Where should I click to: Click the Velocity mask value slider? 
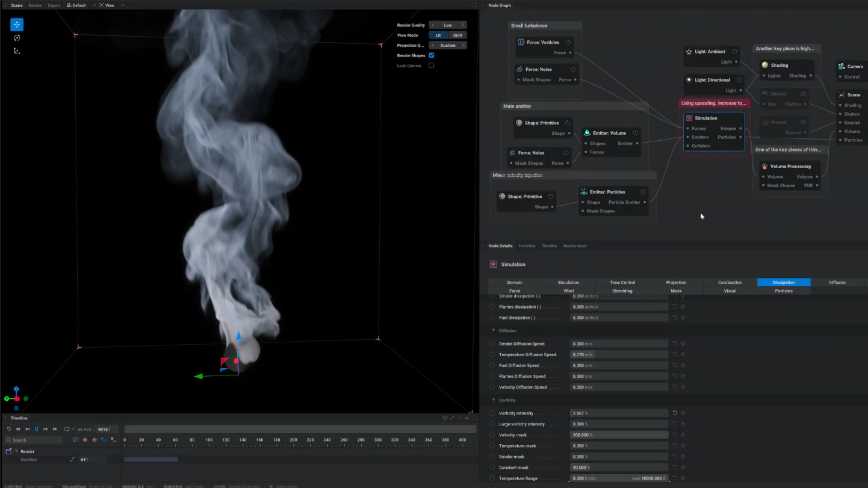pyautogui.click(x=618, y=435)
